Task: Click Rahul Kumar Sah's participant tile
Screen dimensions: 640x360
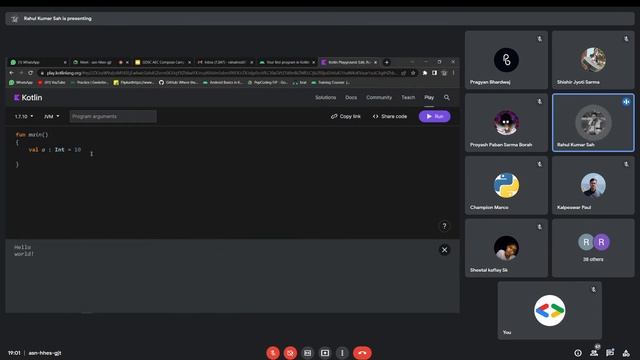Action: [593, 122]
